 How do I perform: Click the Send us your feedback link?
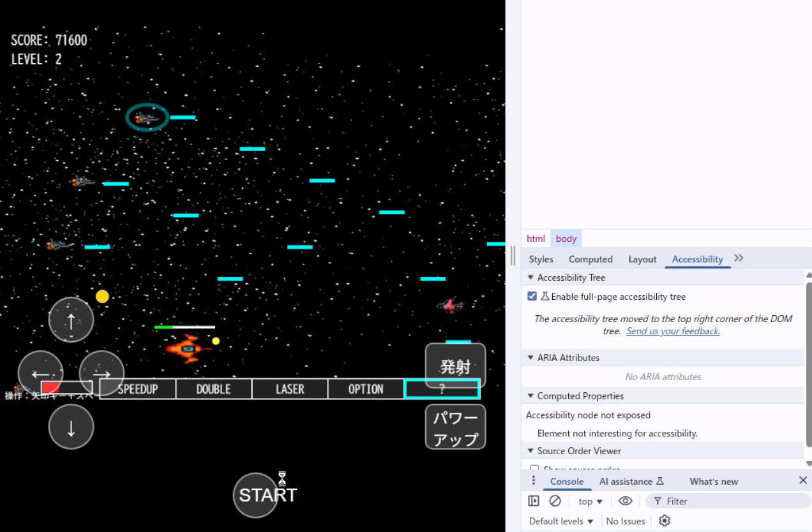tap(673, 331)
